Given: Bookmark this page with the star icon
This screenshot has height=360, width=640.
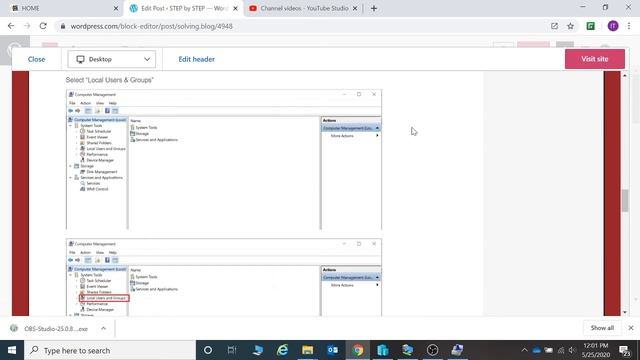Looking at the screenshot, I should tap(570, 26).
